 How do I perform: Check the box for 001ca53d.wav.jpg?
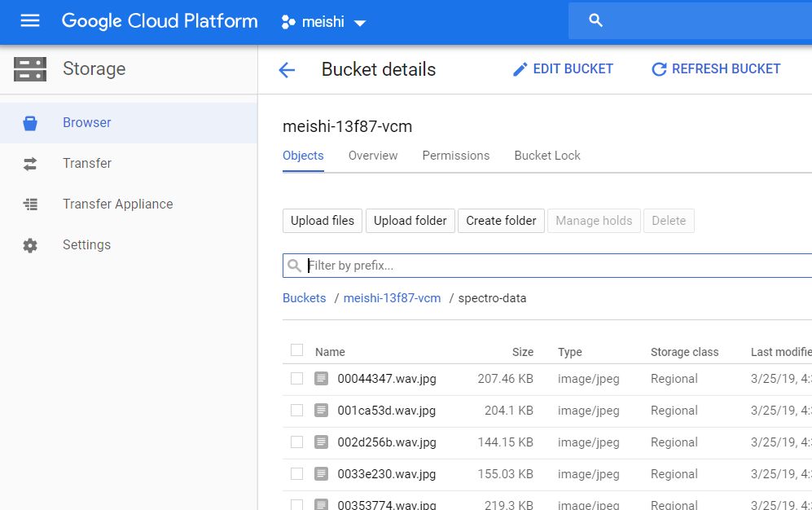(x=296, y=411)
